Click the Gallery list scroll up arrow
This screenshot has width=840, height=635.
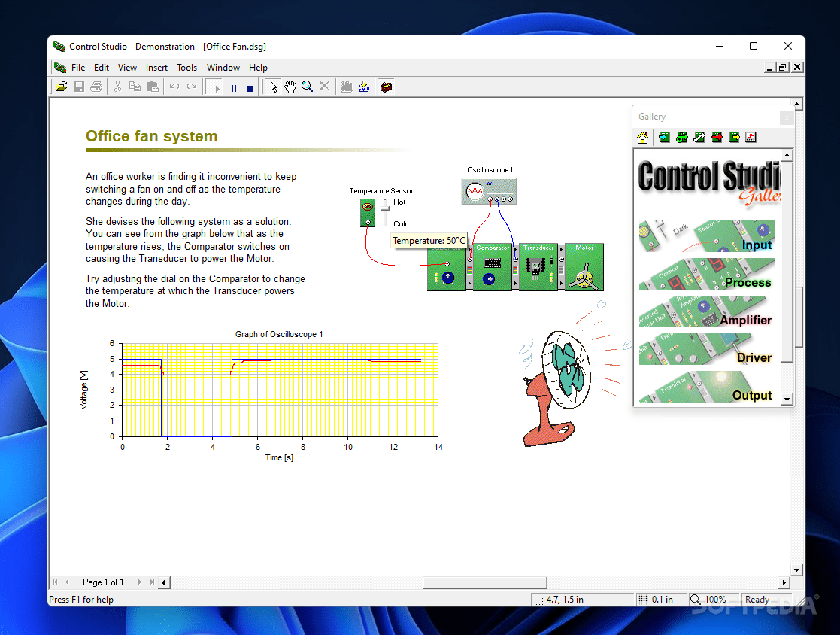[787, 156]
